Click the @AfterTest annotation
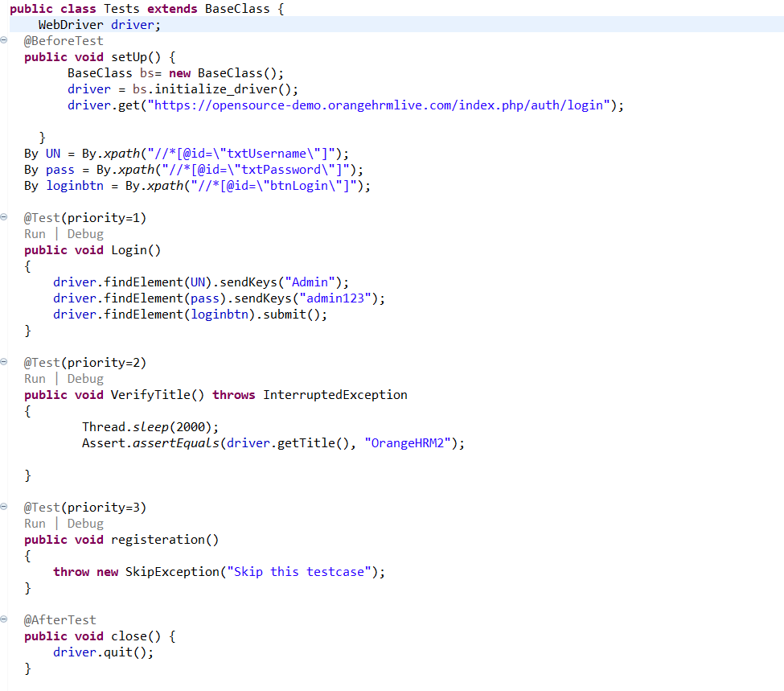The height and width of the screenshot is (691, 784). [x=60, y=620]
